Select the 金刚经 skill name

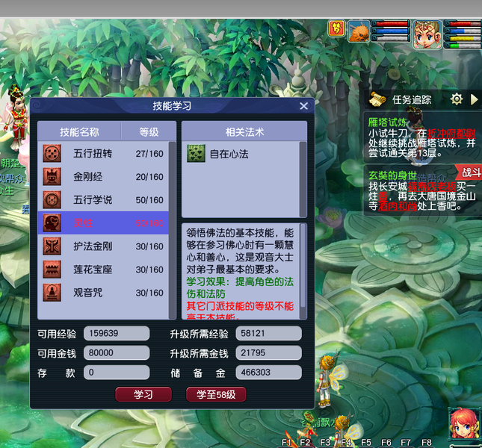click(x=88, y=176)
